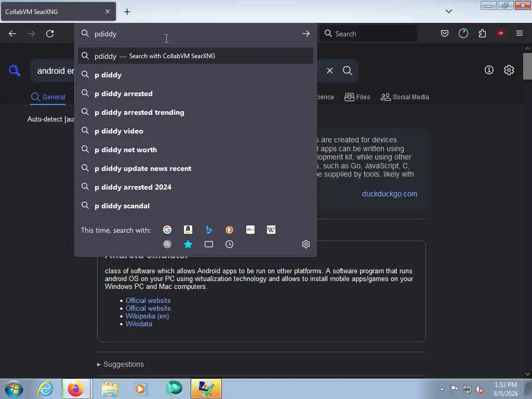Open the Extensions puzzle icon
The width and height of the screenshot is (532, 399).
482,33
